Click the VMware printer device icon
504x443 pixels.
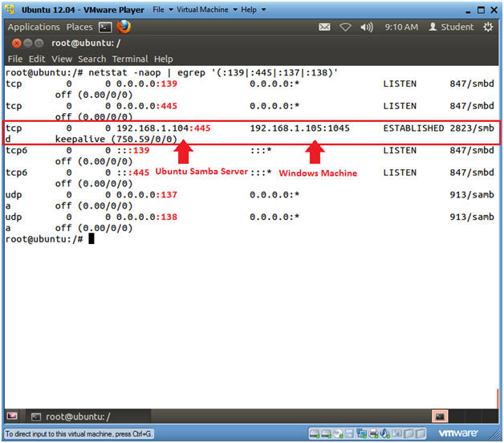[x=373, y=434]
